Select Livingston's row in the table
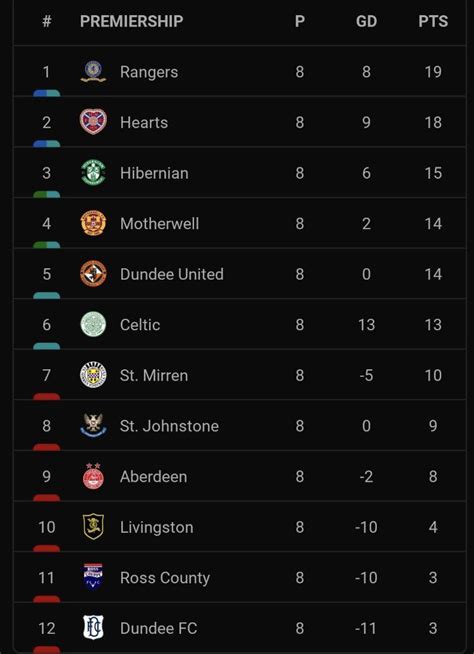This screenshot has width=474, height=654. click(240, 526)
